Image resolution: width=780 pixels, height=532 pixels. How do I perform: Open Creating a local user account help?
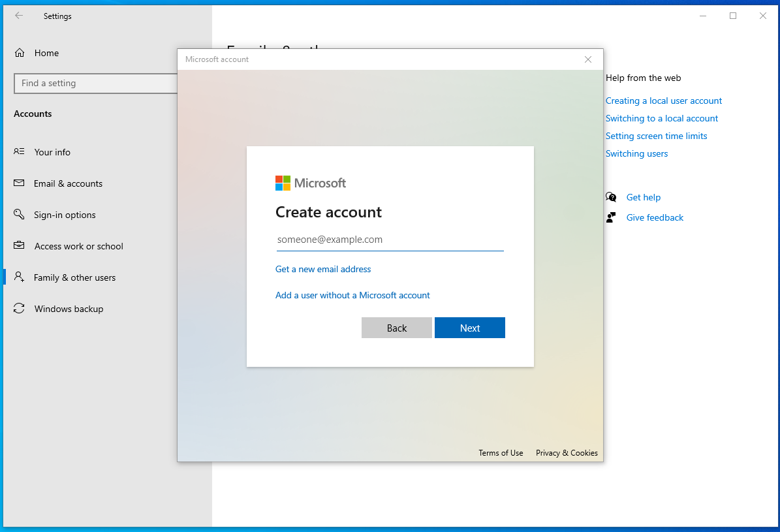click(x=664, y=101)
